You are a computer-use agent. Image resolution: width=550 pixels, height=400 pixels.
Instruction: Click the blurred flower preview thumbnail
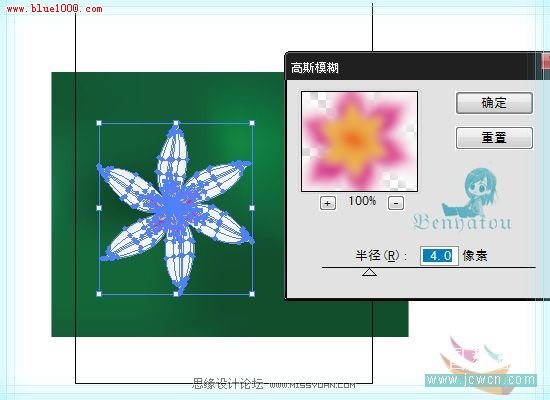(360, 141)
